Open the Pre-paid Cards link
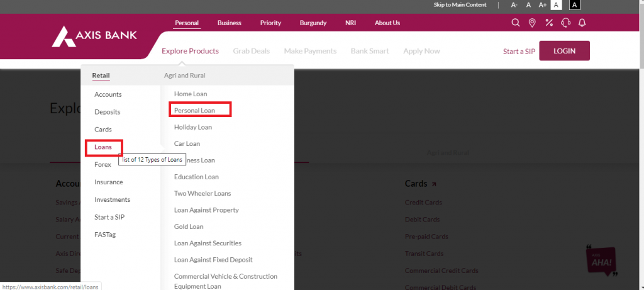The height and width of the screenshot is (290, 644). pos(426,237)
